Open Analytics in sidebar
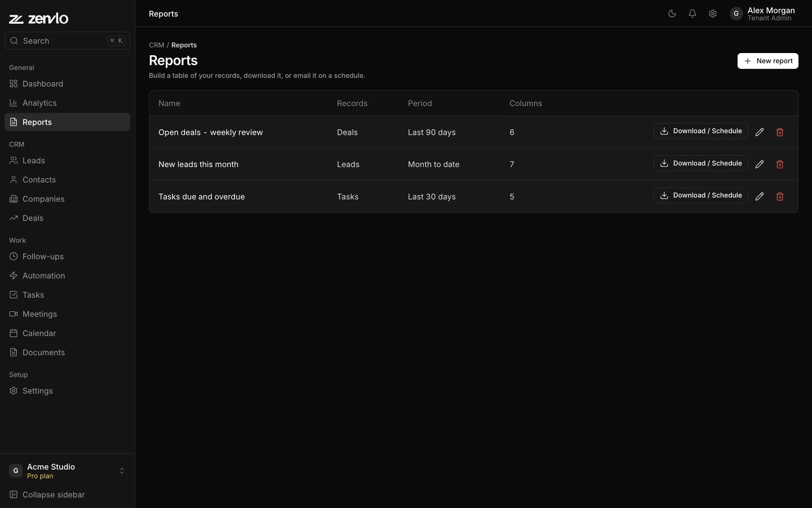 coord(67,103)
